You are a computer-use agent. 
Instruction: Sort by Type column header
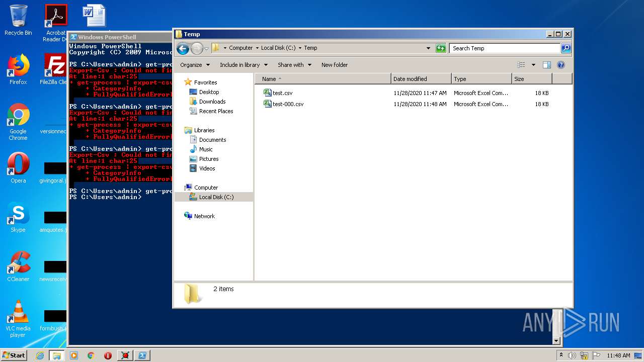click(x=481, y=79)
